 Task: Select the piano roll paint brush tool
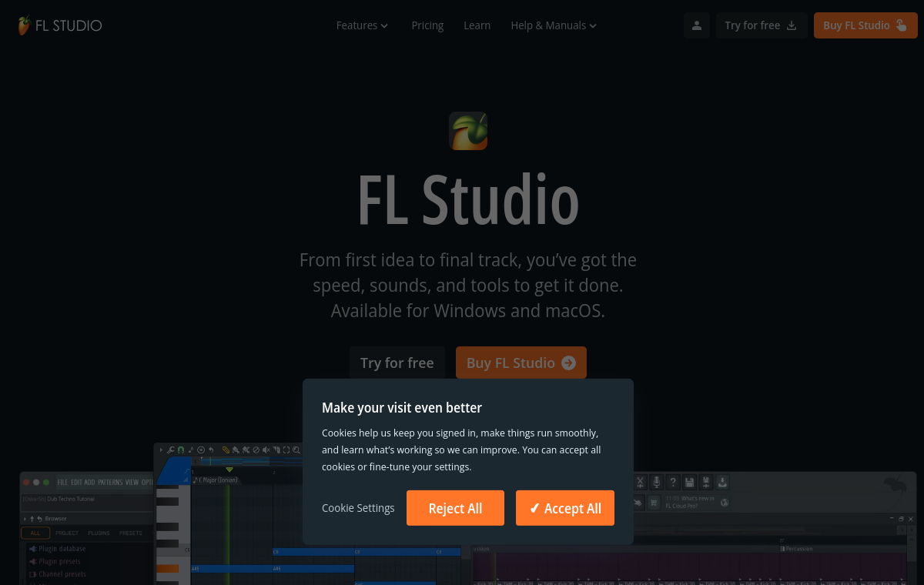coord(236,450)
